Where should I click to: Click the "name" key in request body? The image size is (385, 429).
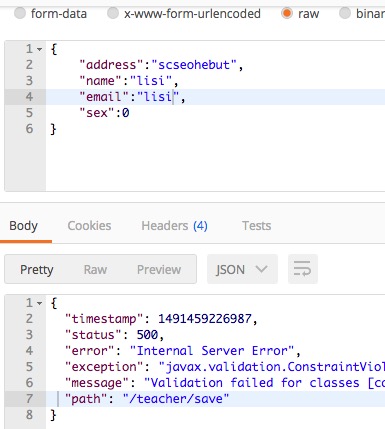(x=101, y=81)
